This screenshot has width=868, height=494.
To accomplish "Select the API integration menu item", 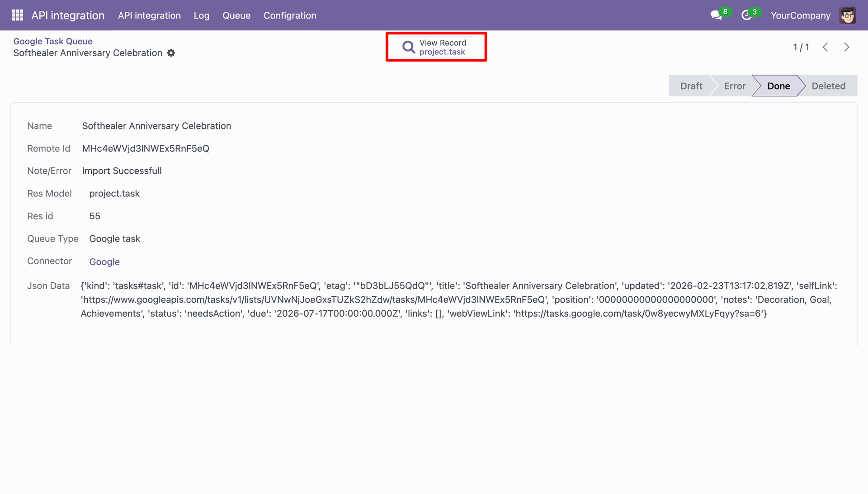I will (149, 15).
